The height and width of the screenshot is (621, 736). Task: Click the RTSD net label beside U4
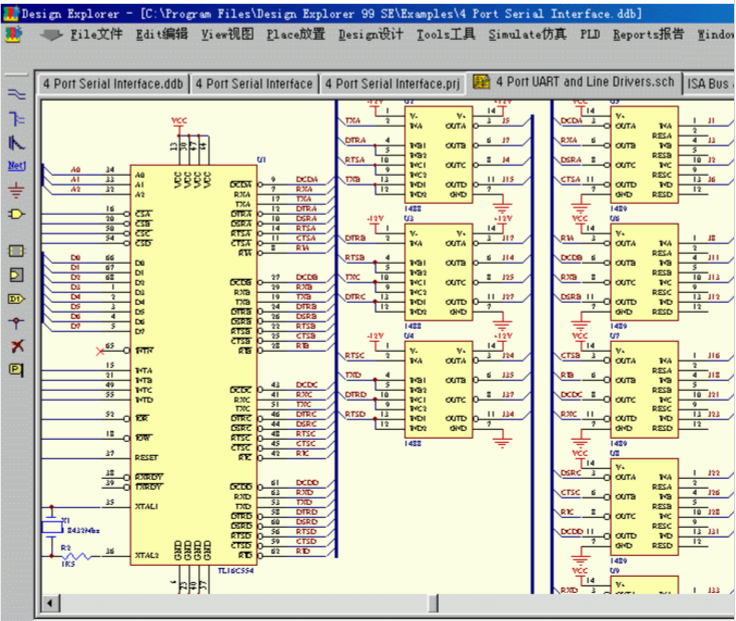pyautogui.click(x=355, y=414)
